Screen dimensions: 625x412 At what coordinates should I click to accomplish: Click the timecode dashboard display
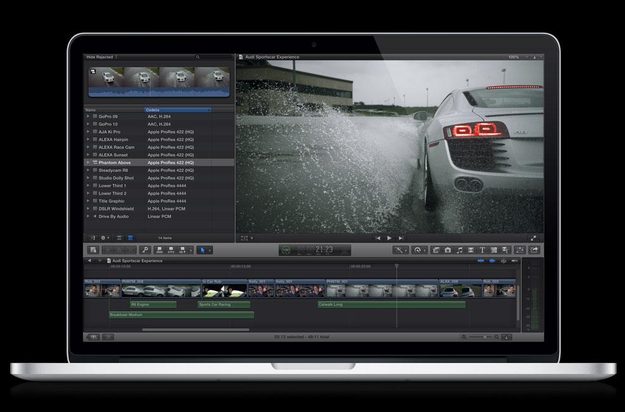click(x=315, y=250)
